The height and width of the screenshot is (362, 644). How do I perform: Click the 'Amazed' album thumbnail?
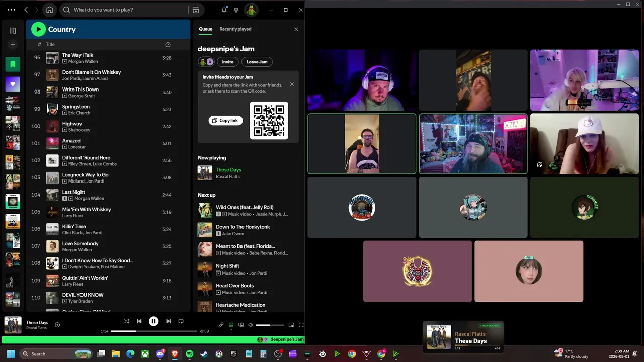click(52, 143)
